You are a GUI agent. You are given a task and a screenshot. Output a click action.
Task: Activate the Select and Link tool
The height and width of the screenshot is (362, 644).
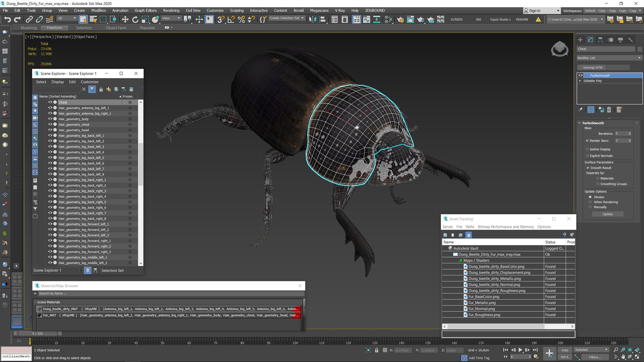tap(30, 19)
